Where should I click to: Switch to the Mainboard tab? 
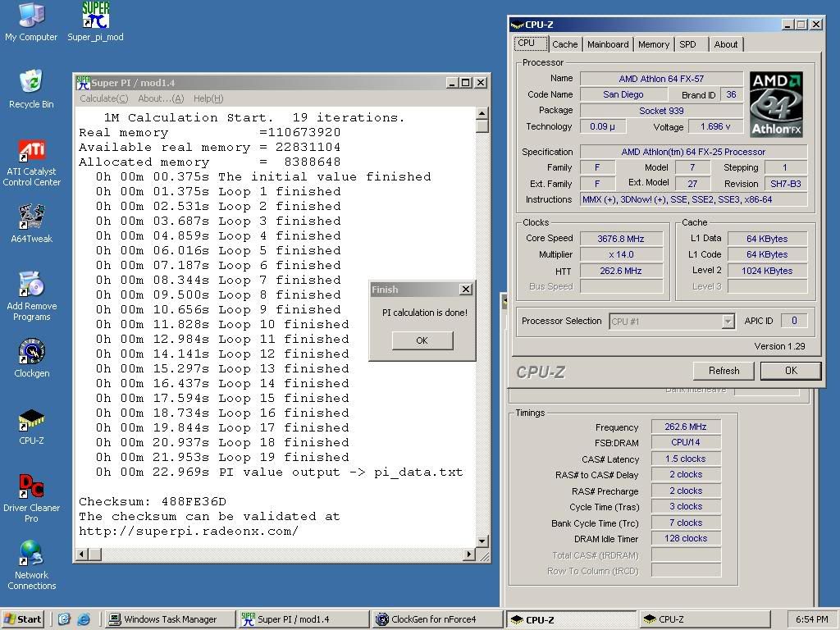[x=608, y=44]
